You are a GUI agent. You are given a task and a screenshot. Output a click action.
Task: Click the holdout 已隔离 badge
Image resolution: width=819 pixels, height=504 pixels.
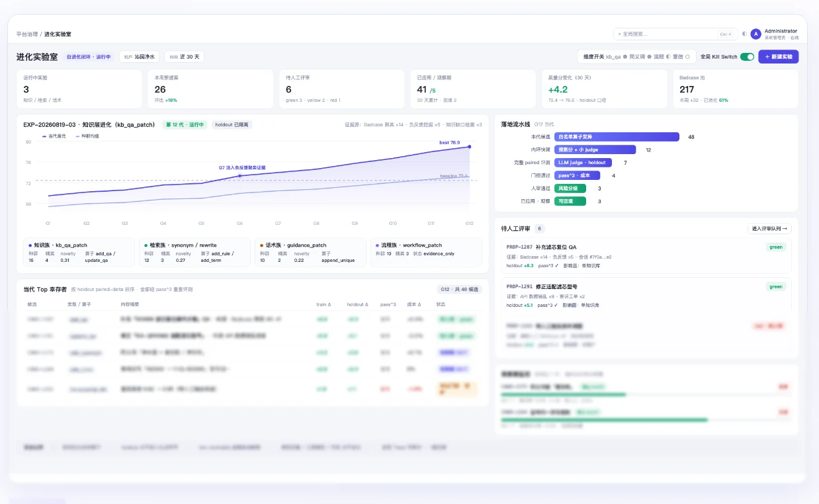point(232,124)
